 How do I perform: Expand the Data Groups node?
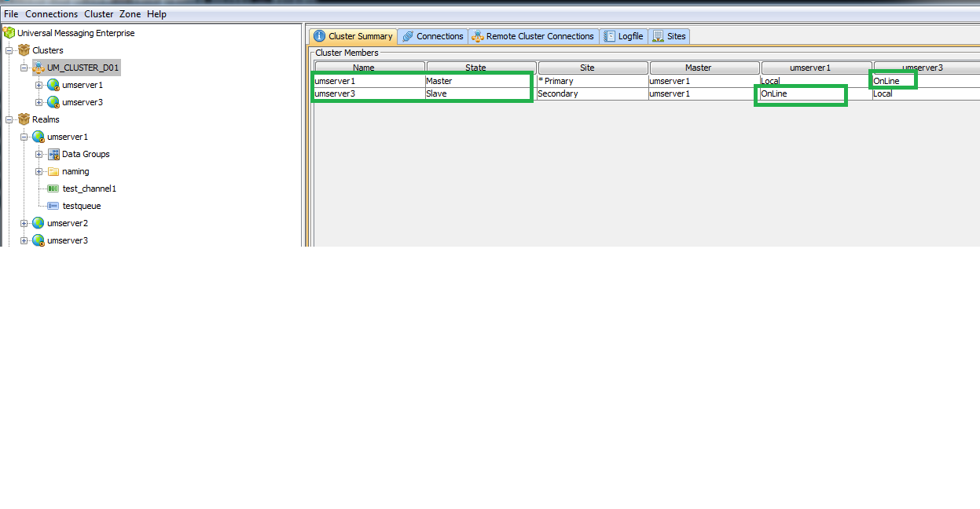click(x=39, y=154)
